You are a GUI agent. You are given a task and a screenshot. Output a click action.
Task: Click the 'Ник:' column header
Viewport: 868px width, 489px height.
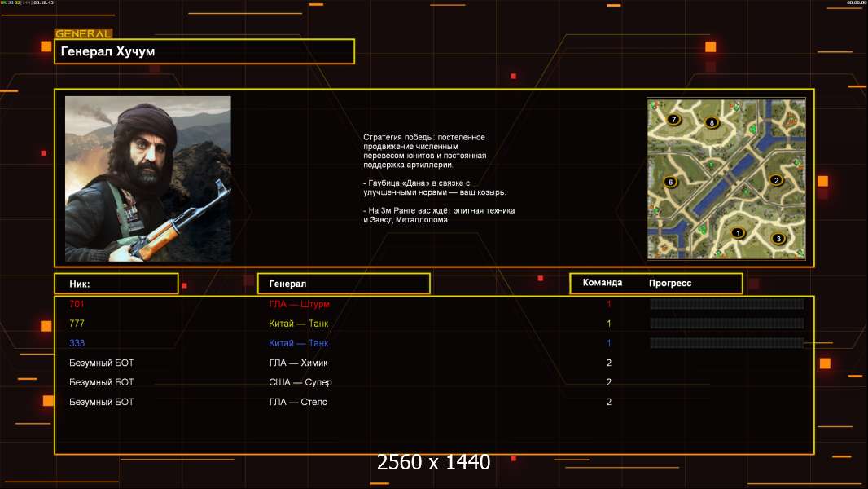coord(116,284)
